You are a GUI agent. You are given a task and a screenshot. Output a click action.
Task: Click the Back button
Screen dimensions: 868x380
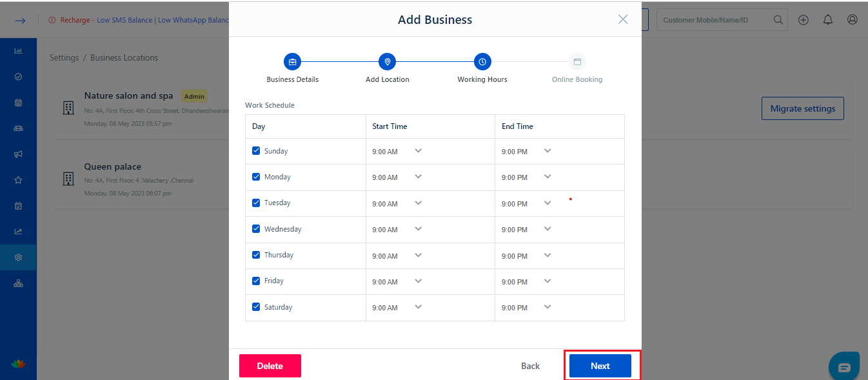[530, 366]
